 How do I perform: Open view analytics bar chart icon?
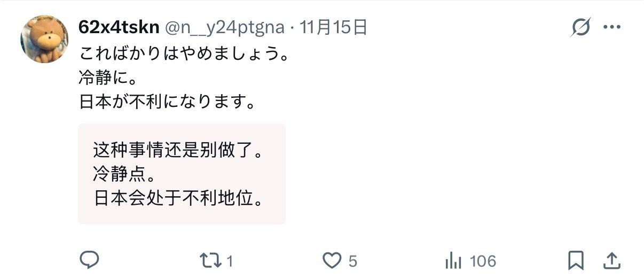click(453, 261)
